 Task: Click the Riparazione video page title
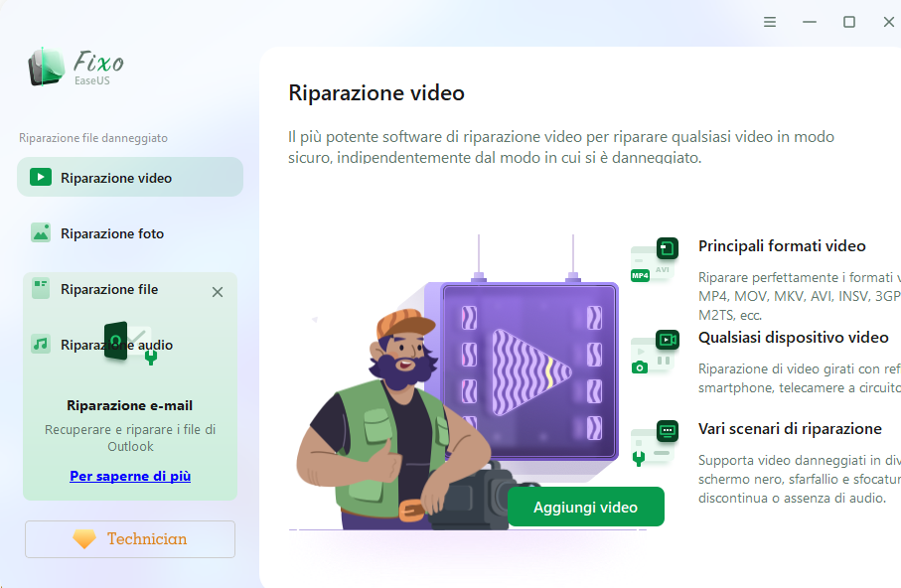tap(376, 93)
